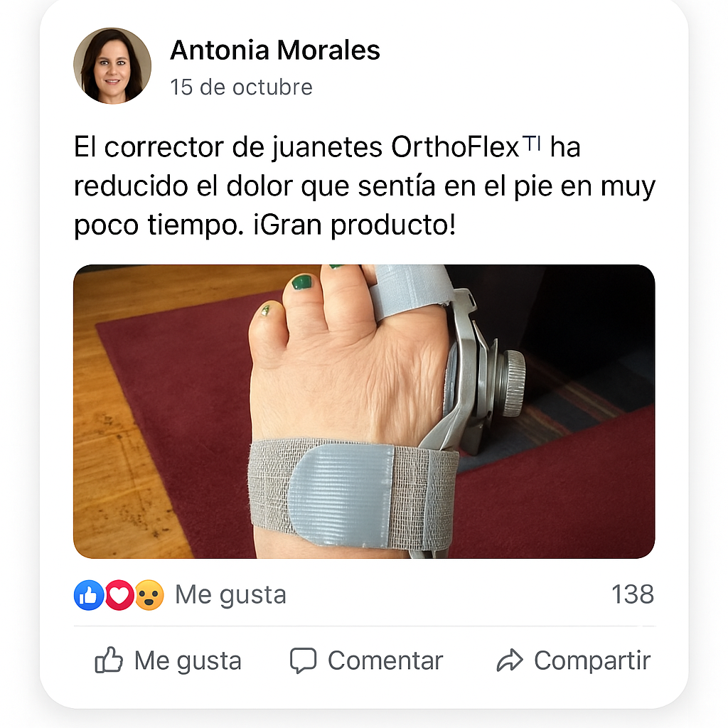
Task: Click the gray velcro strap in the photo
Action: click(354, 493)
